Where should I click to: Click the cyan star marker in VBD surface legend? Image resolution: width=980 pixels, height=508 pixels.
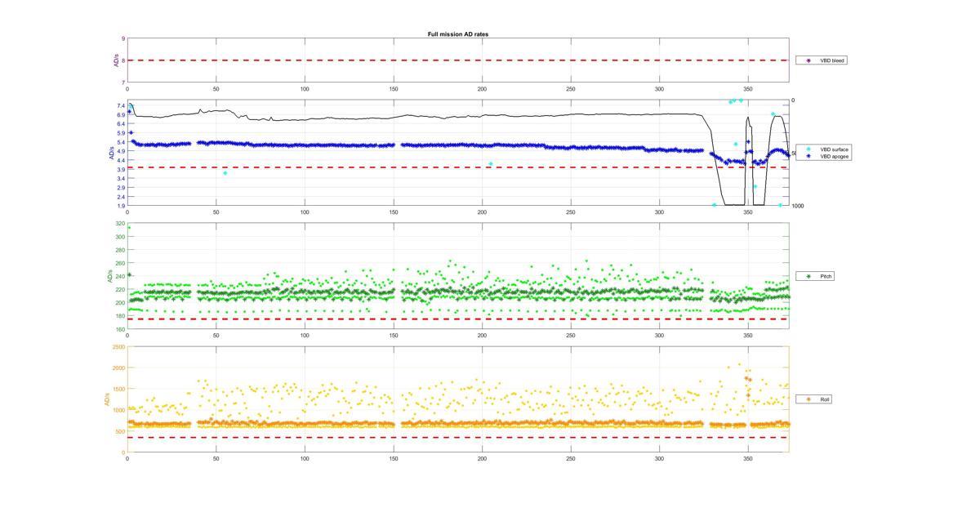808,149
